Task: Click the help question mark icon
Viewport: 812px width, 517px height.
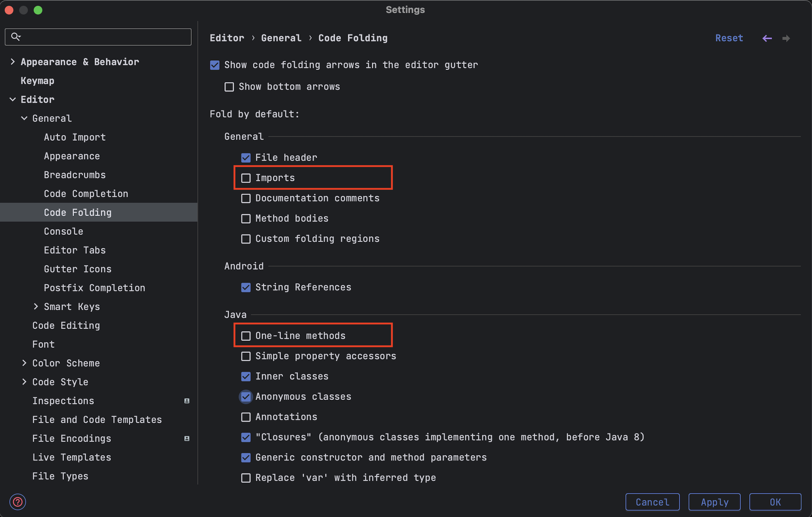Action: tap(18, 502)
